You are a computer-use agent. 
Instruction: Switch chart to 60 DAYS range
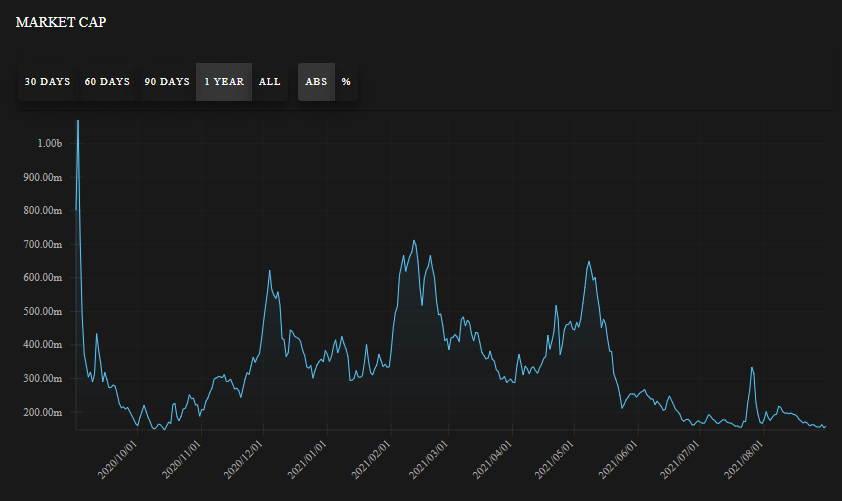[x=107, y=82]
